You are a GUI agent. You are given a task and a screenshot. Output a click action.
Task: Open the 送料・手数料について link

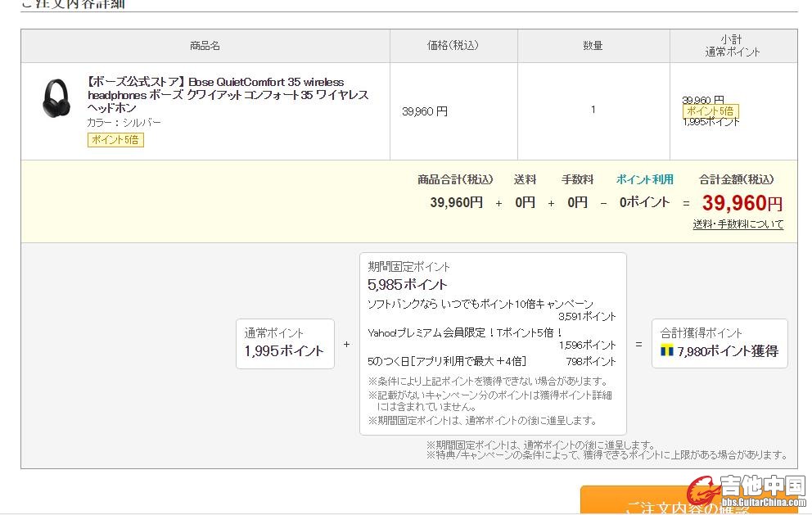coord(738,224)
